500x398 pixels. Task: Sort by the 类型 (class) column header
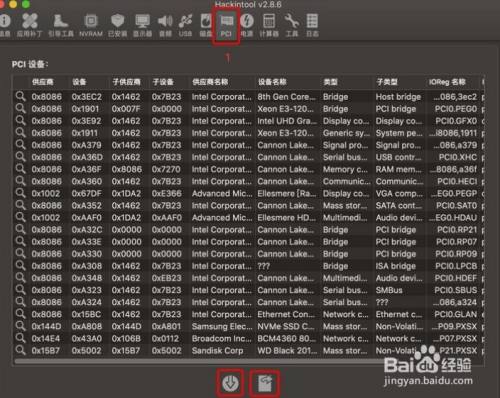tap(330, 82)
